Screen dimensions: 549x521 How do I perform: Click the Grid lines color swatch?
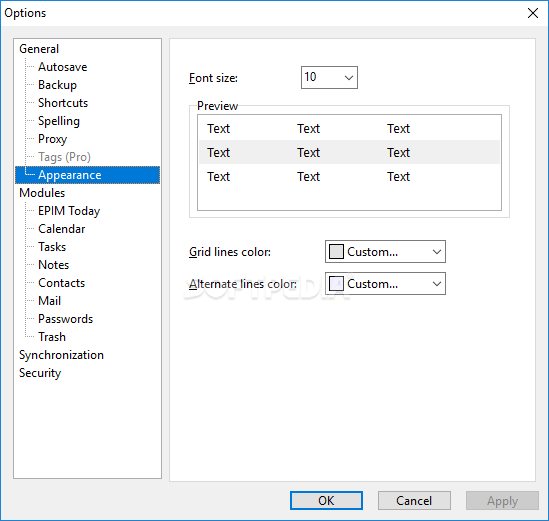pos(336,251)
